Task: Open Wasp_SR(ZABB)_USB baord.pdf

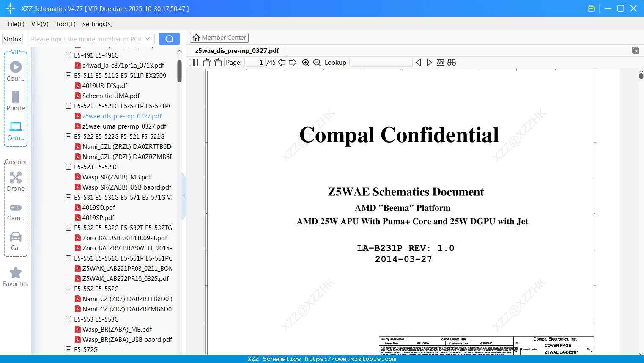Action: point(127,187)
